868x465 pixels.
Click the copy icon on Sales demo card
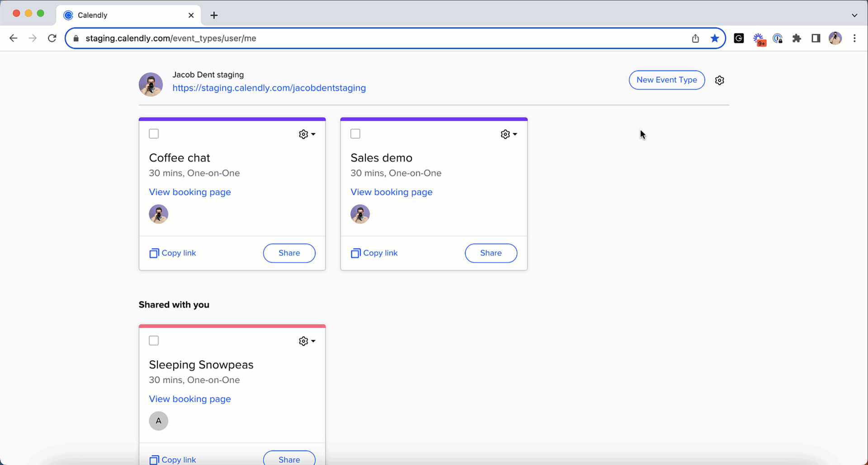[356, 253]
